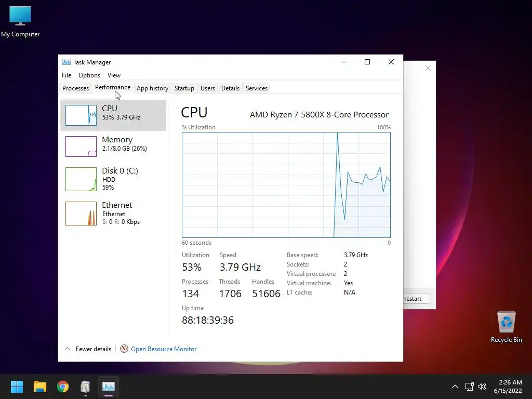The image size is (532, 399).
Task: Open the File menu
Action: point(66,75)
